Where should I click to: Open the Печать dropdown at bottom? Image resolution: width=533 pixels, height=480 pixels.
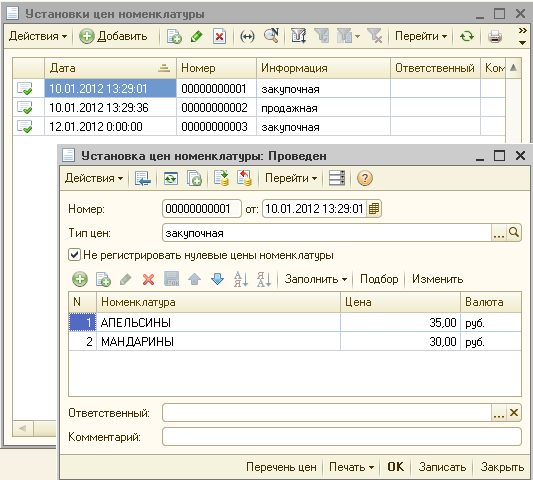351,467
